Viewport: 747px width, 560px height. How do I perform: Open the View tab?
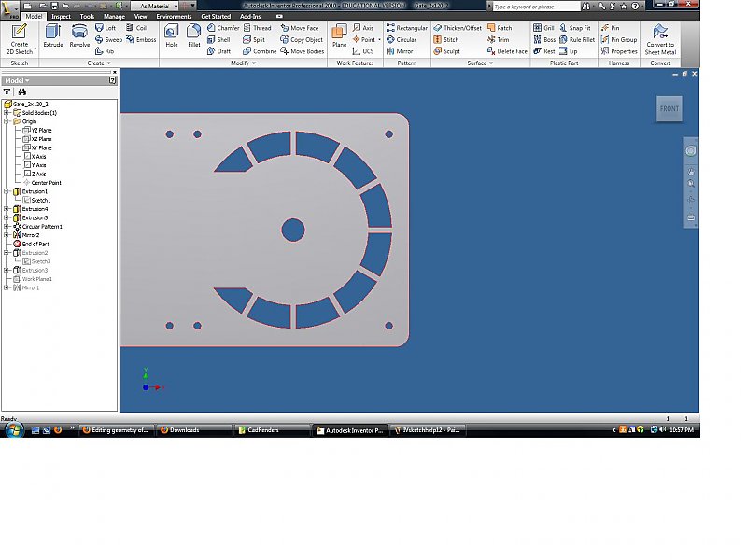(141, 16)
